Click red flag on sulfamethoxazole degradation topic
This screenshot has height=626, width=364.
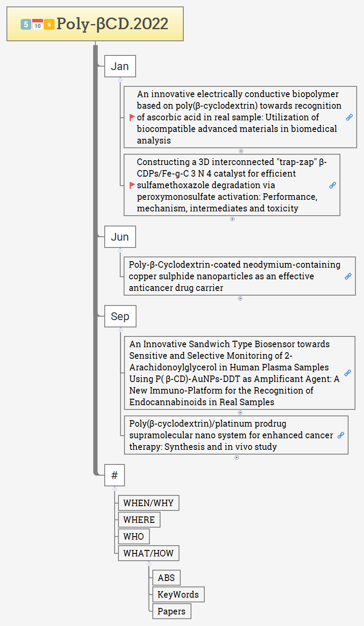pyautogui.click(x=132, y=185)
